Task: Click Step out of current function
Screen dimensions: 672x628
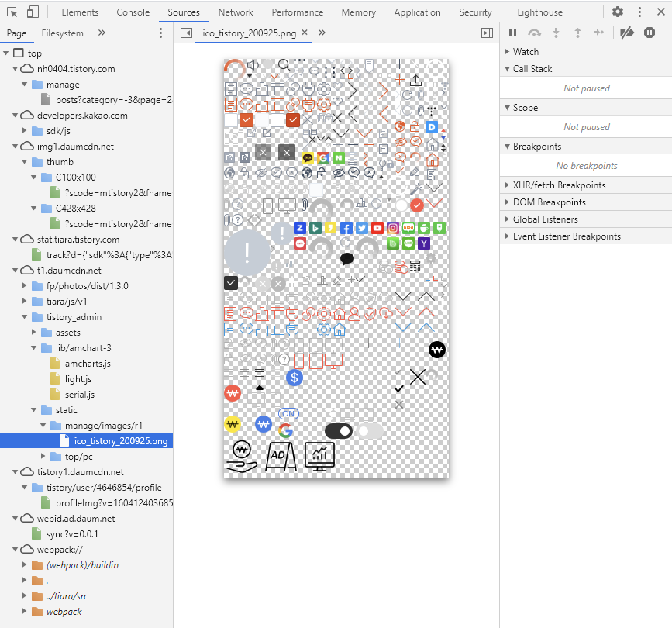Action: click(x=577, y=33)
